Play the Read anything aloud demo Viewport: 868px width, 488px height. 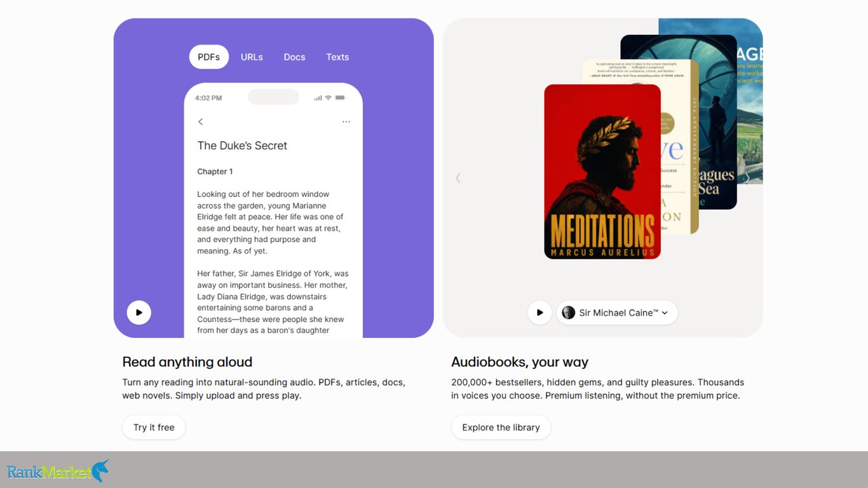point(139,313)
